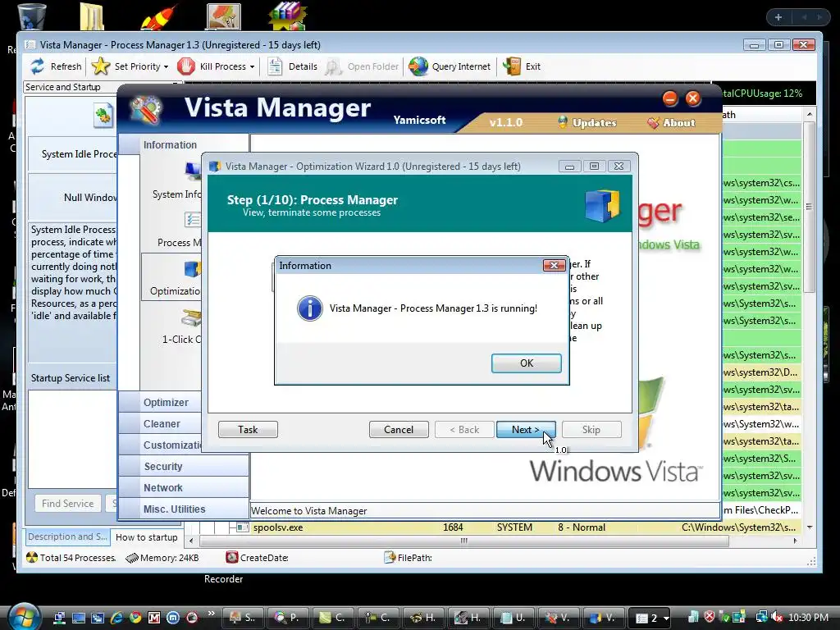
Task: Open Updates in Vista Manager header
Action: click(x=587, y=123)
